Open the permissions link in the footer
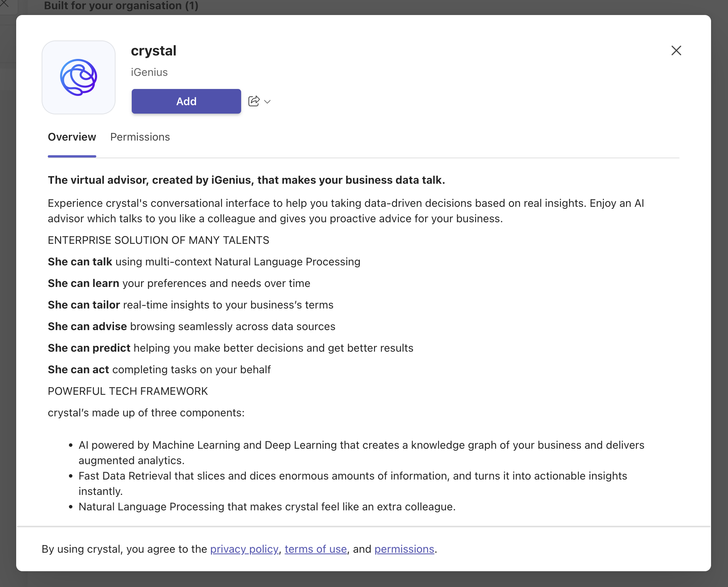 404,549
